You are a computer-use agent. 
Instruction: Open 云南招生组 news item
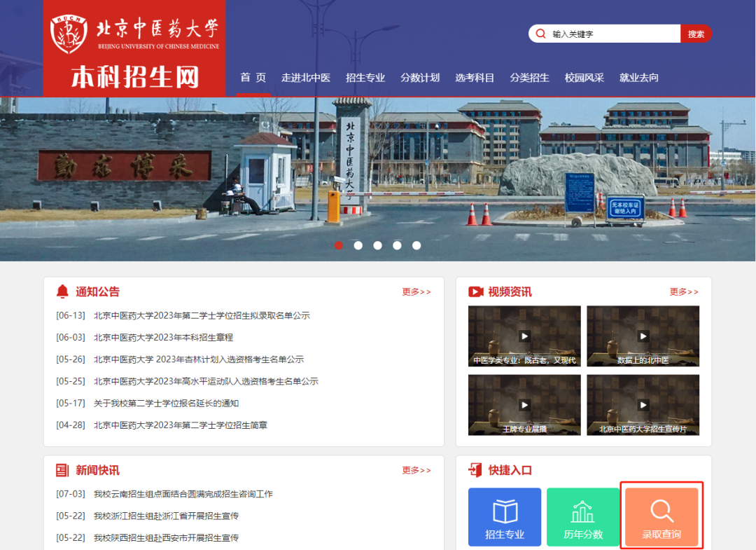[x=183, y=494]
